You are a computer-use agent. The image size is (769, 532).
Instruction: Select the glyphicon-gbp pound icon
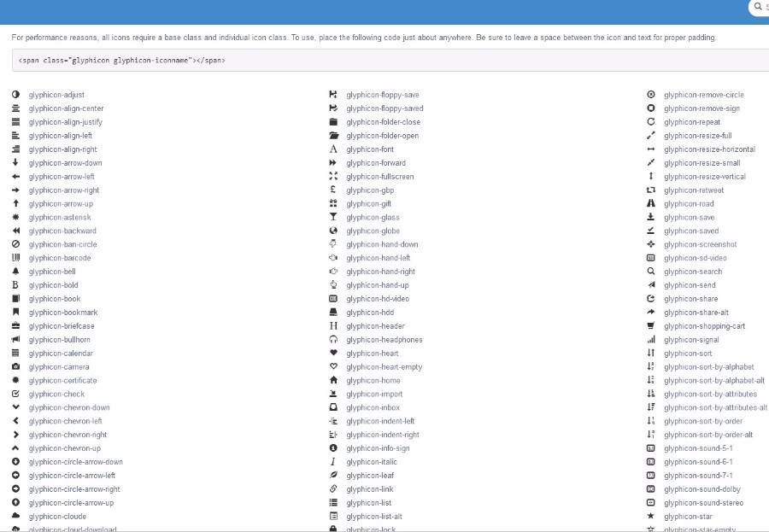click(333, 190)
